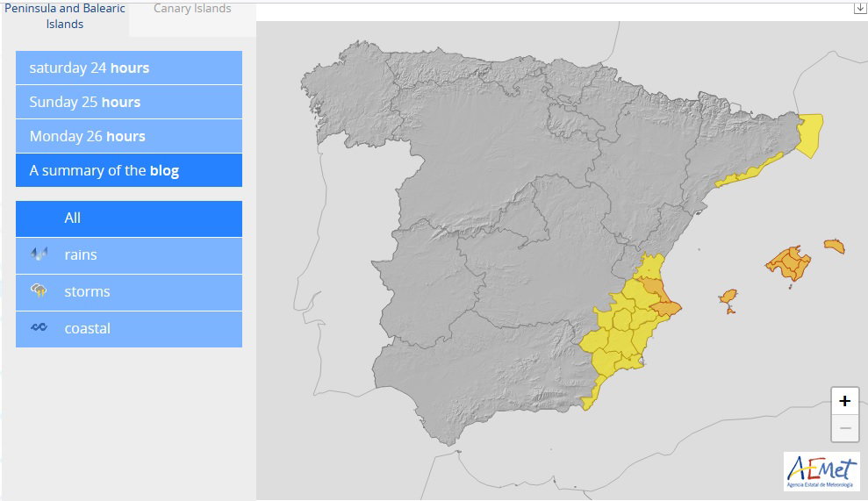Select Monday 26 hours option
The width and height of the screenshot is (868, 501).
[x=128, y=136]
